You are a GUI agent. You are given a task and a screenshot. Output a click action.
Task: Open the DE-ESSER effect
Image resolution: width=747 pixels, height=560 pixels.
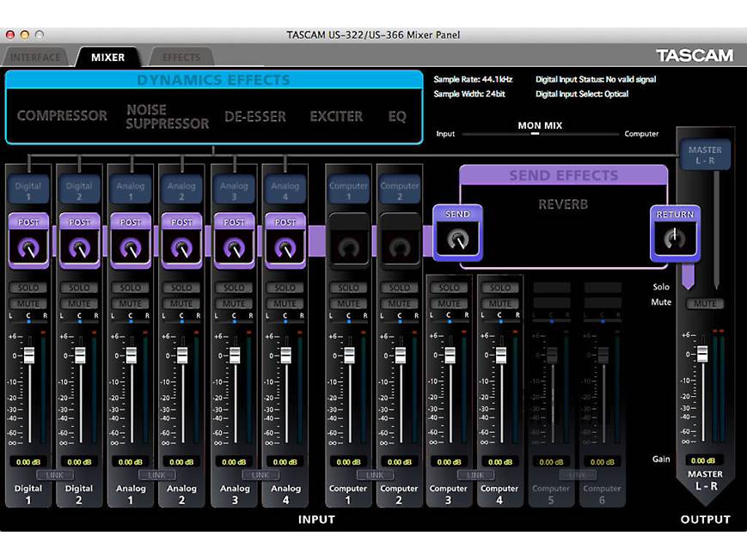click(x=255, y=116)
